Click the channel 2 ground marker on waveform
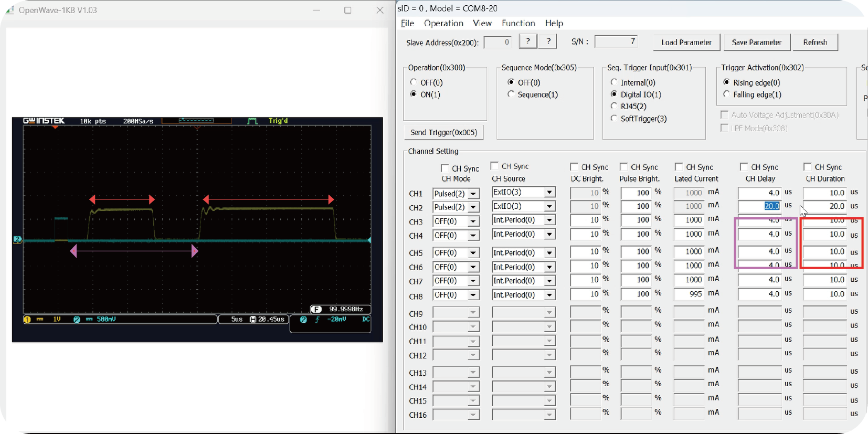Viewport: 868px width, 434px height. tap(17, 239)
